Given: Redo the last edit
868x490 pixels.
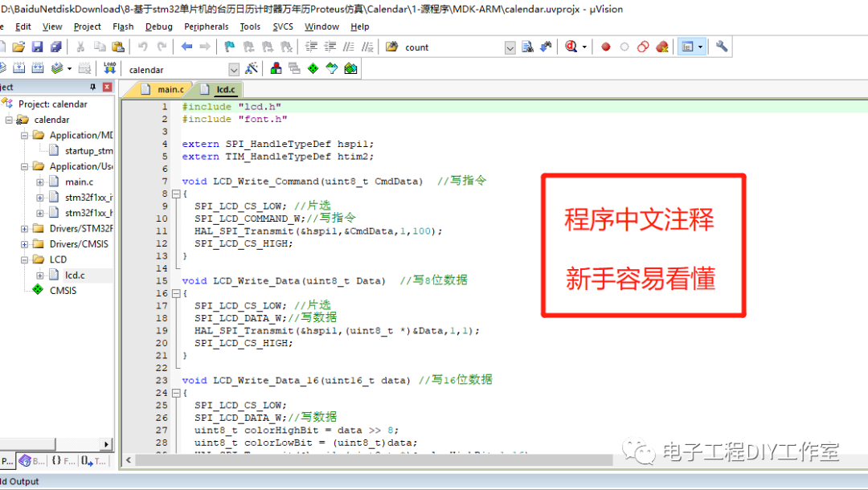Looking at the screenshot, I should point(162,47).
